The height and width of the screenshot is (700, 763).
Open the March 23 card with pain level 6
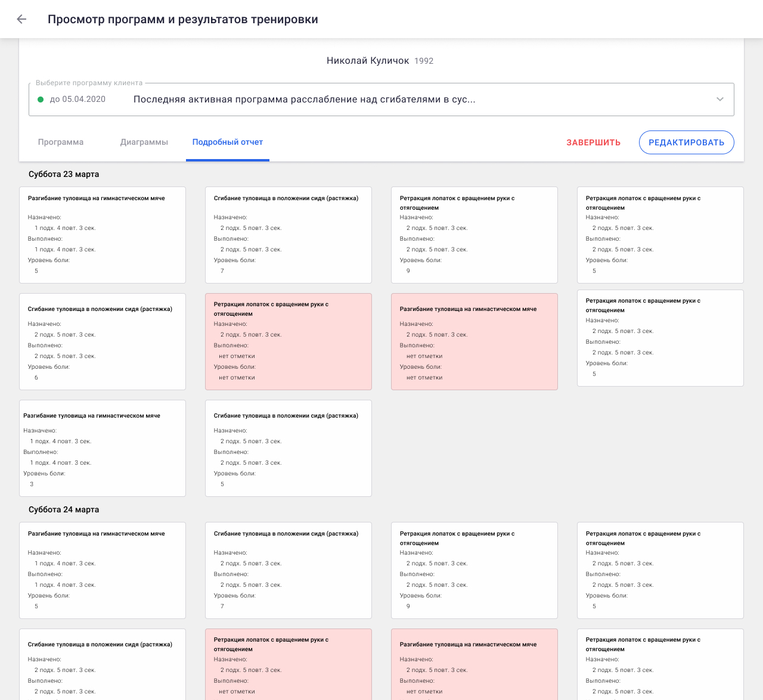click(x=103, y=341)
